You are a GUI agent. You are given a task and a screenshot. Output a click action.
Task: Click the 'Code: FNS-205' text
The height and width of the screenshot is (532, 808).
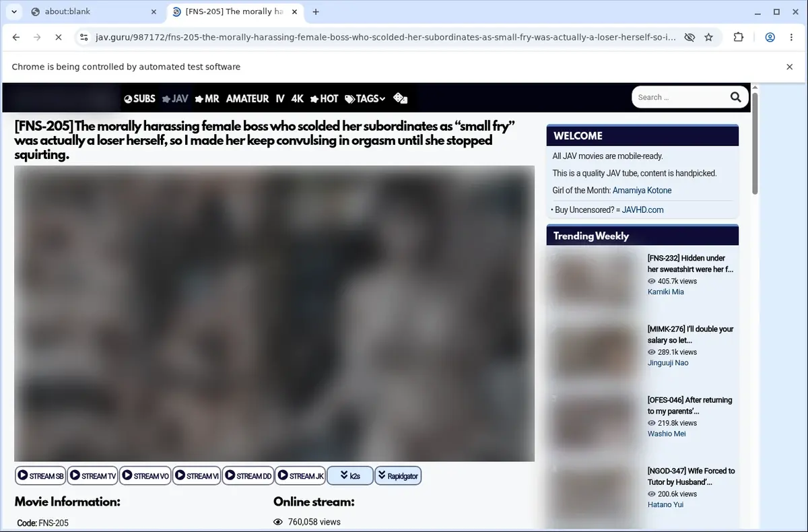click(43, 523)
